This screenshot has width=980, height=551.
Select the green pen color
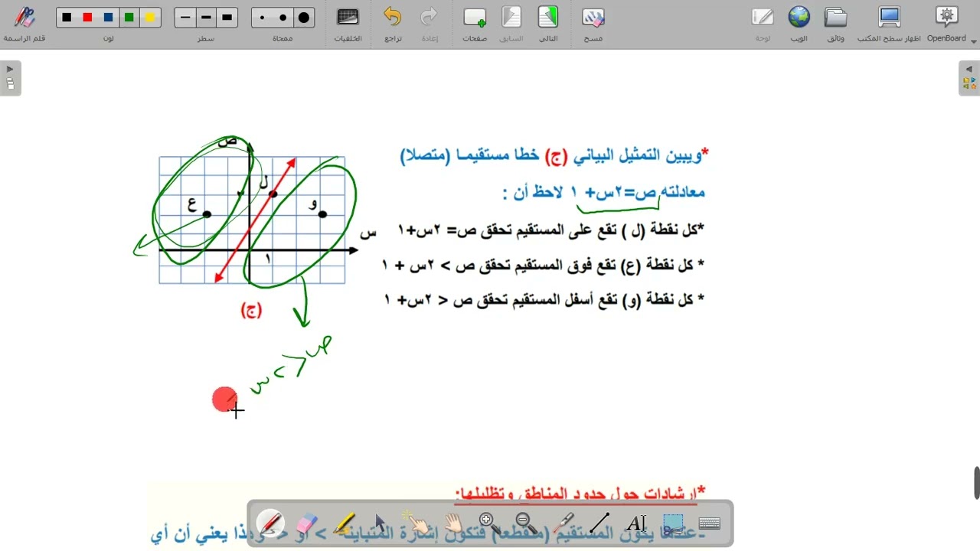click(x=129, y=18)
